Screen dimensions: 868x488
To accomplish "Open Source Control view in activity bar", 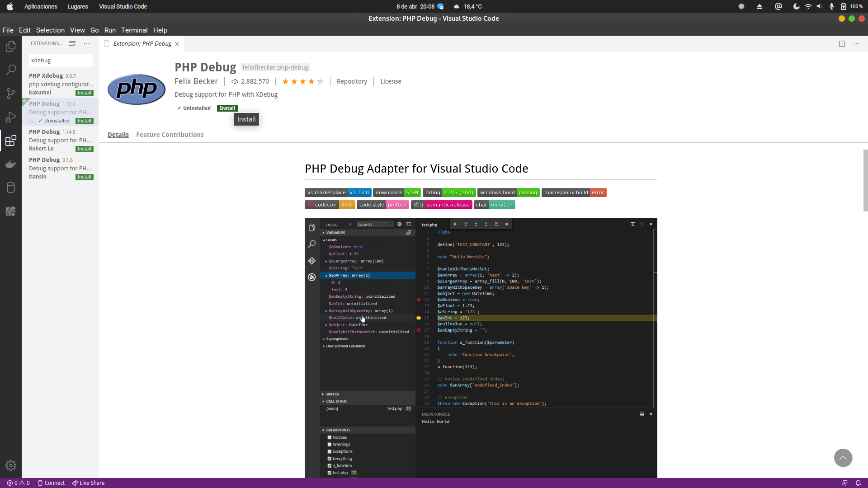I will (x=11, y=94).
